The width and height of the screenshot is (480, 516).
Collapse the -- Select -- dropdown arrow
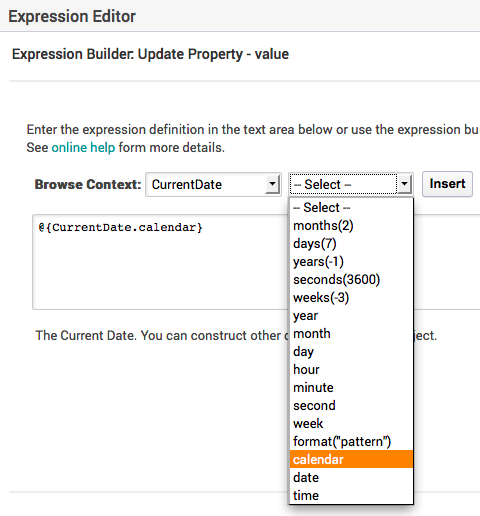click(404, 184)
